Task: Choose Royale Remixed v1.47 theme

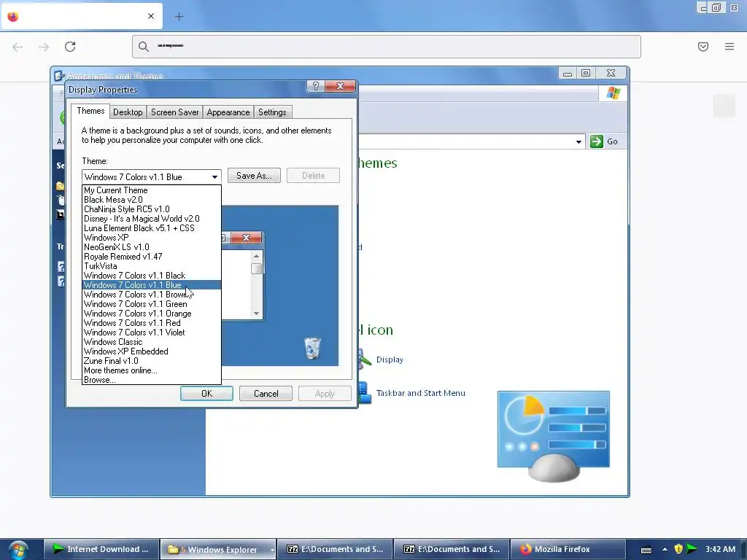Action: 152,257
